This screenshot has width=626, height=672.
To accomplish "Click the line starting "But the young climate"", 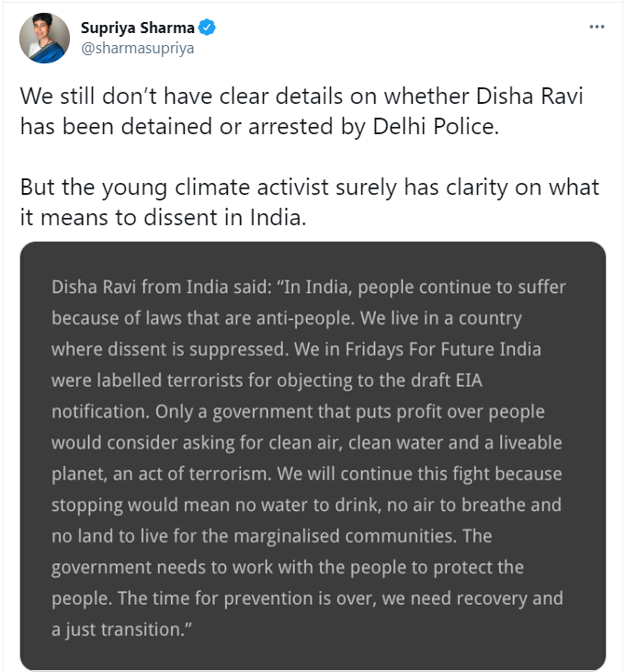I will [x=309, y=188].
